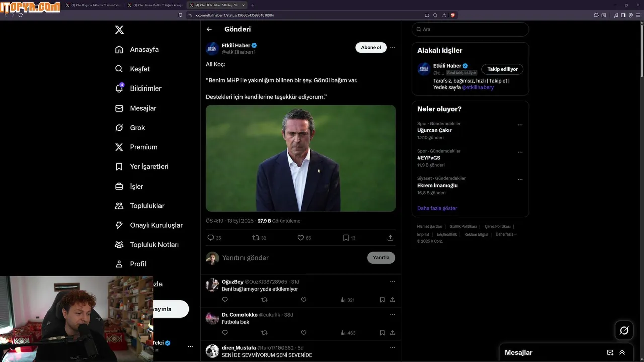This screenshot has width=644, height=362.
Task: Click the Ara search box
Action: tap(470, 29)
